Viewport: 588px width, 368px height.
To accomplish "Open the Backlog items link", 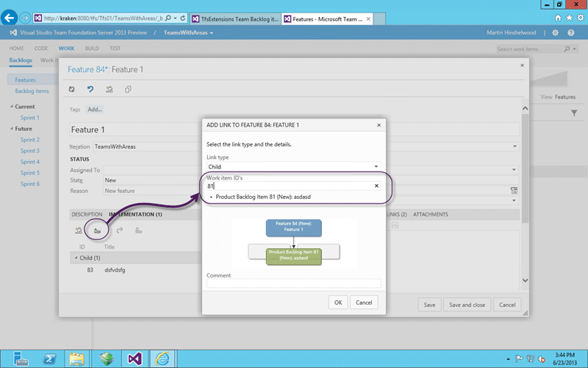I will [x=32, y=91].
